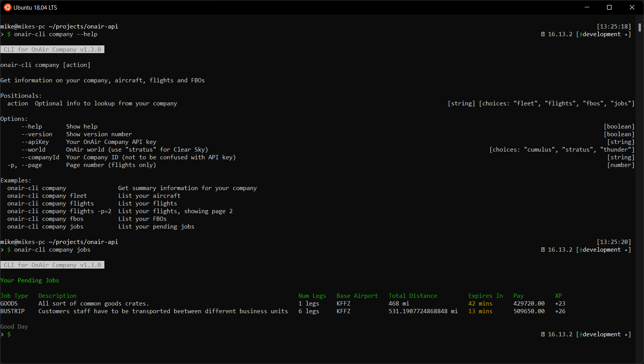Viewport: 644px width, 364px height.
Task: Click the '468 mi' distance value
Action: 399,304
